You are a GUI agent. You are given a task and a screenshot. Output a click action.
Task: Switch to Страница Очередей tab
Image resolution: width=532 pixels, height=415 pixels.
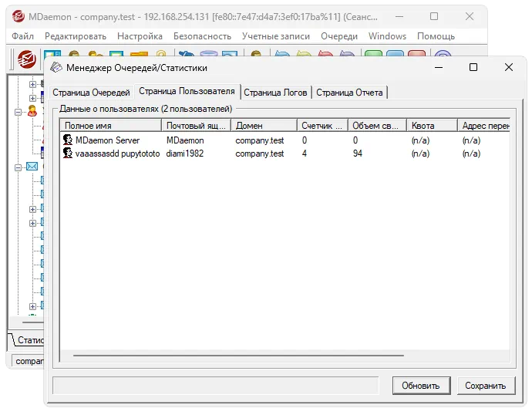(91, 93)
